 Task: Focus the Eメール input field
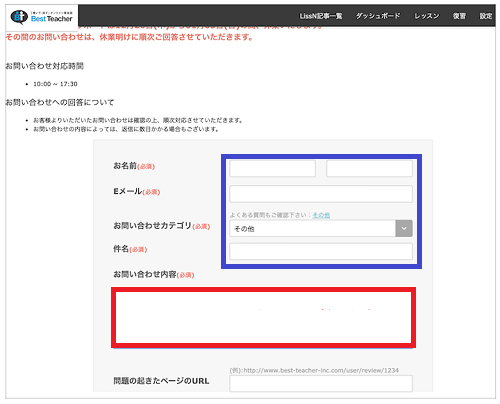coord(321,194)
